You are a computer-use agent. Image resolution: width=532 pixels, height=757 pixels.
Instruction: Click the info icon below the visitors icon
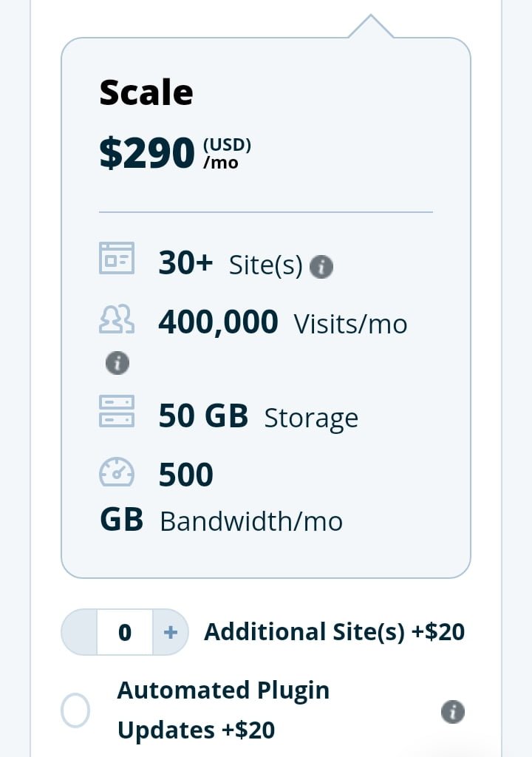pyautogui.click(x=117, y=363)
